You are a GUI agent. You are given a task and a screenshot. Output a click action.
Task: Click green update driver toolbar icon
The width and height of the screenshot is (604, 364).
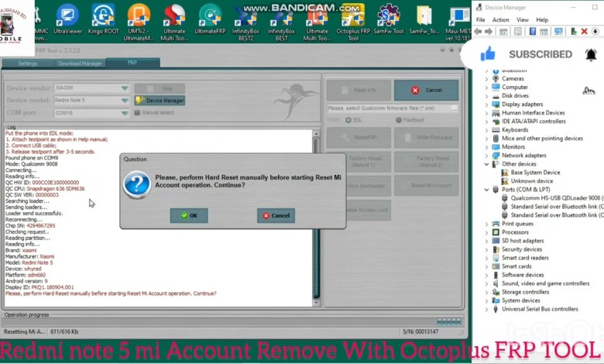(x=574, y=32)
